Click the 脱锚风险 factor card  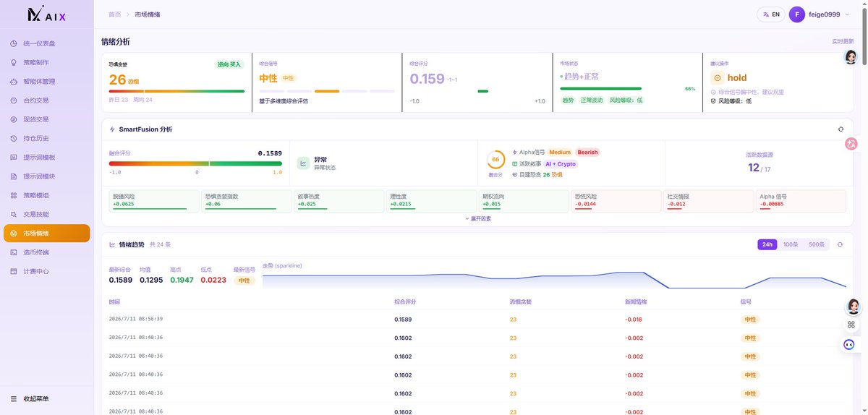click(x=153, y=201)
